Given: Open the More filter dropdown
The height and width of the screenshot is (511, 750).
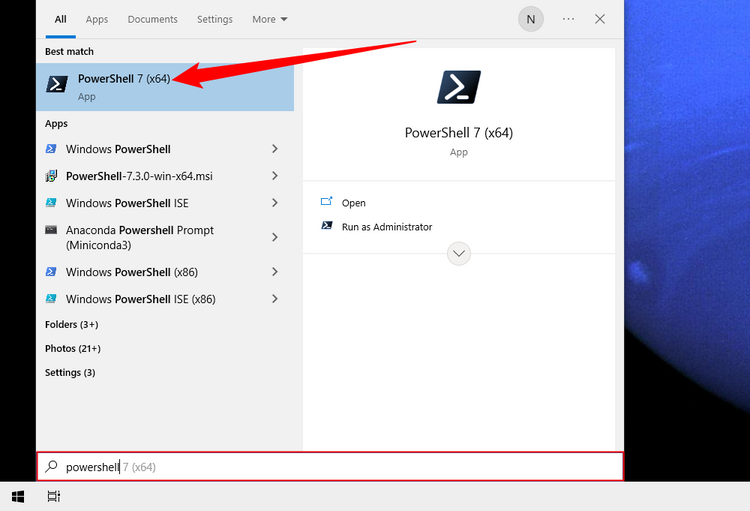Looking at the screenshot, I should pyautogui.click(x=270, y=19).
